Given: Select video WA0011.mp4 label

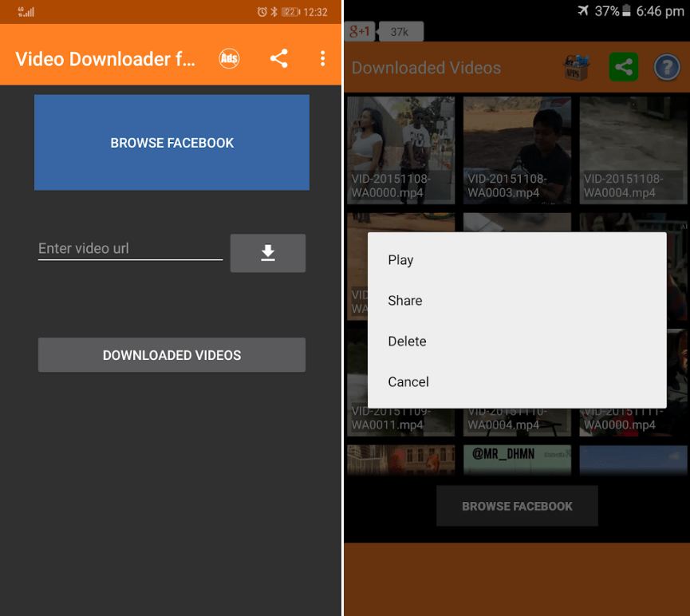Looking at the screenshot, I should (x=391, y=419).
